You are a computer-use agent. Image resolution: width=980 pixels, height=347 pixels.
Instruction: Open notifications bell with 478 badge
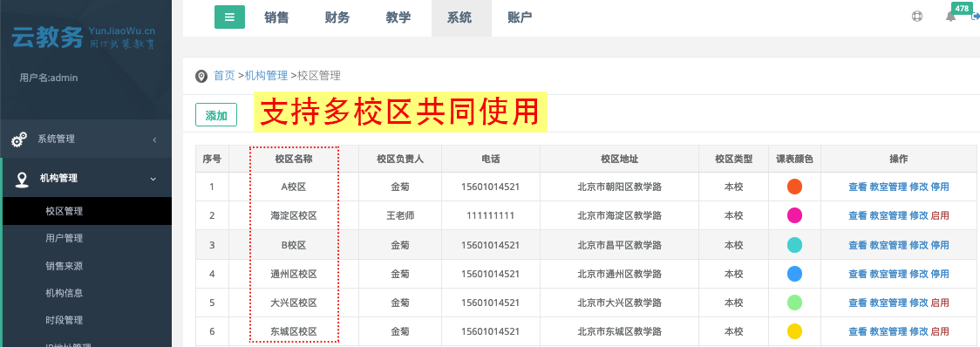coord(950,17)
